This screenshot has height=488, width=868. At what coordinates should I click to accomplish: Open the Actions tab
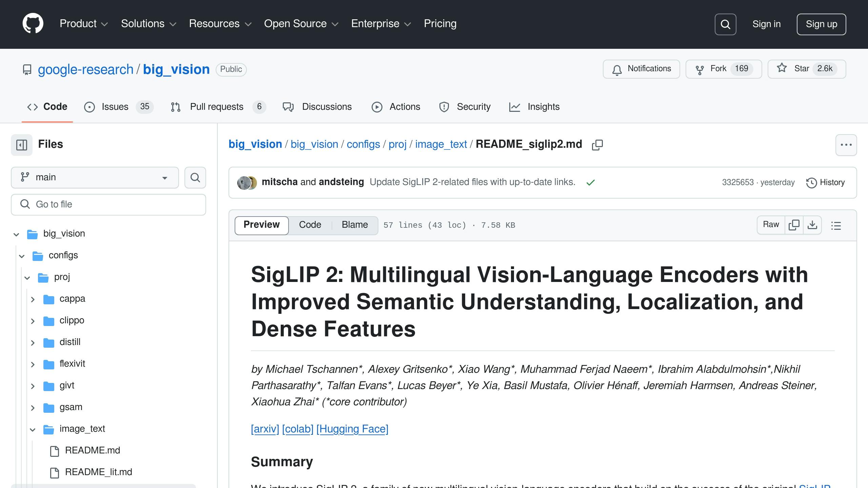click(396, 107)
